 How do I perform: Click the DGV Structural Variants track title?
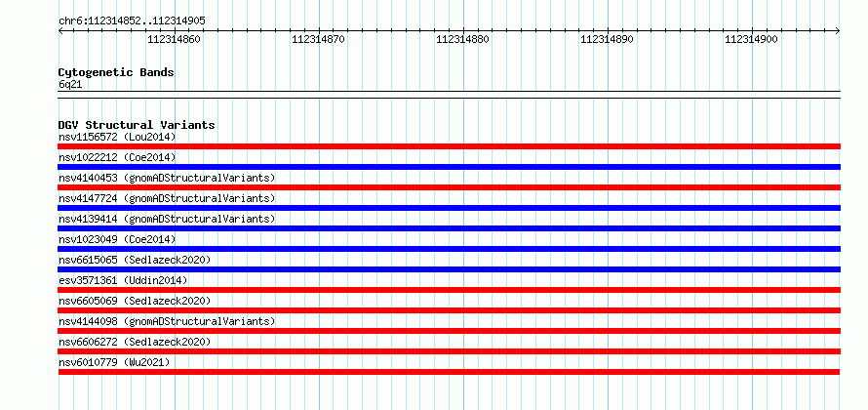click(137, 125)
